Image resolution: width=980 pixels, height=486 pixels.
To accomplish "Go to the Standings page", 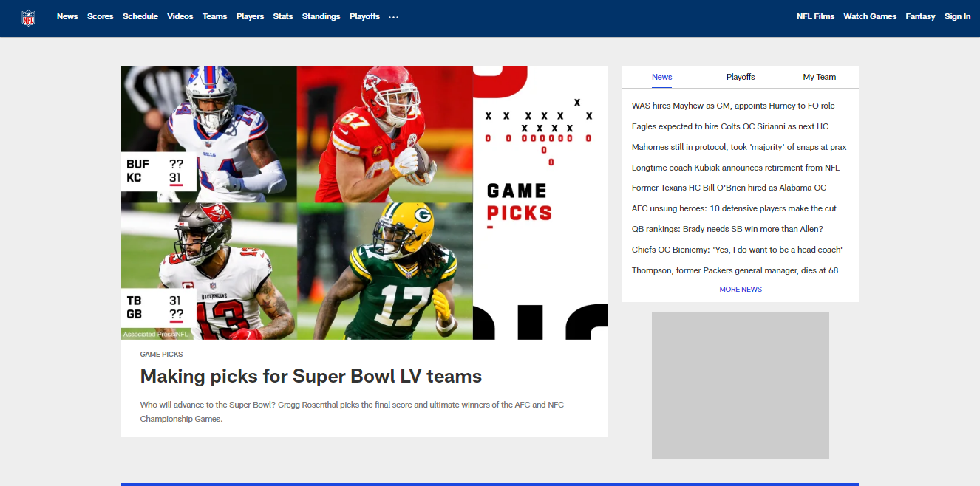I will click(x=321, y=16).
